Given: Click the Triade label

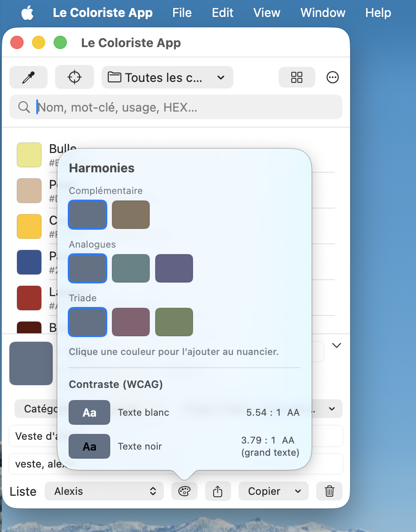Looking at the screenshot, I should point(83,298).
